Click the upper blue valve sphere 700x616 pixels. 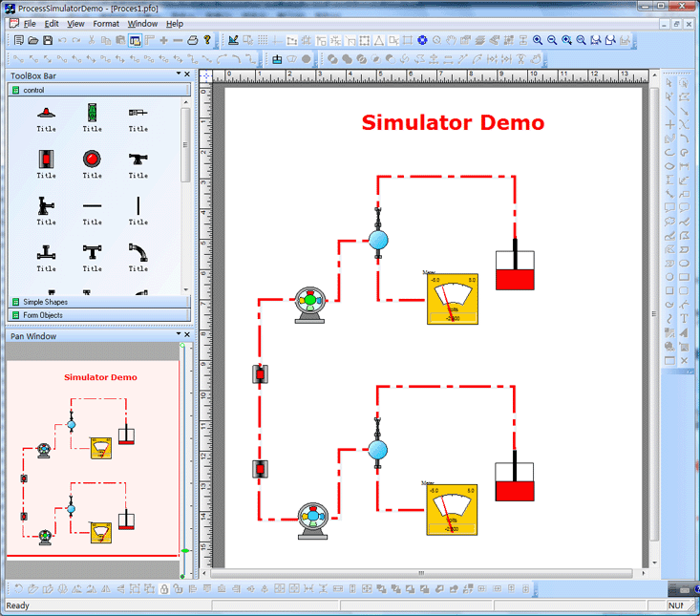[378, 240]
